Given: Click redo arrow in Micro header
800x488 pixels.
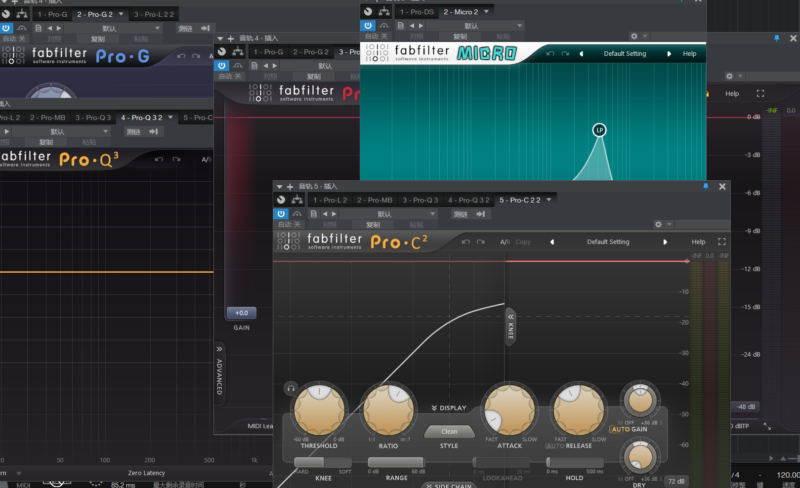Looking at the screenshot, I should coord(565,54).
